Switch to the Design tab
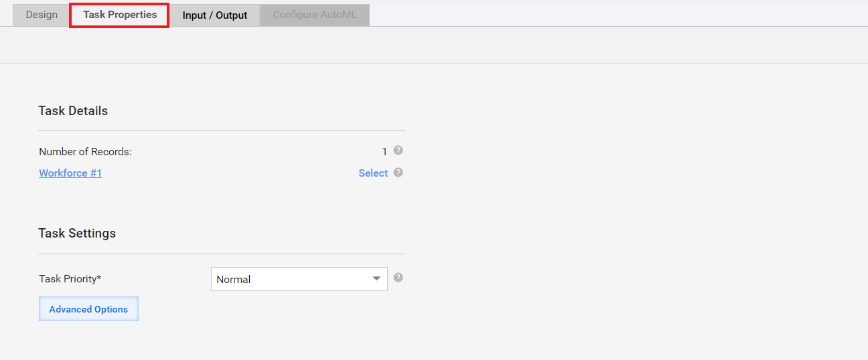 [42, 15]
